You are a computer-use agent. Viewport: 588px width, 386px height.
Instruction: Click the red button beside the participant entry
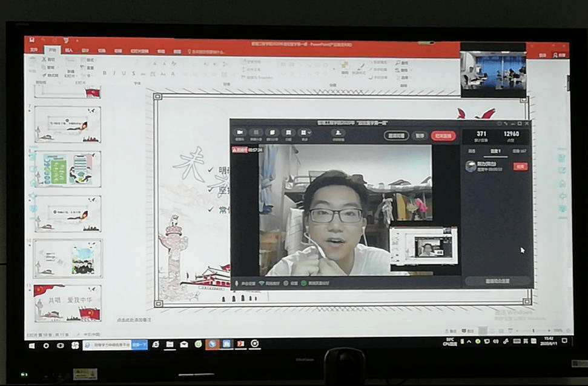(521, 167)
